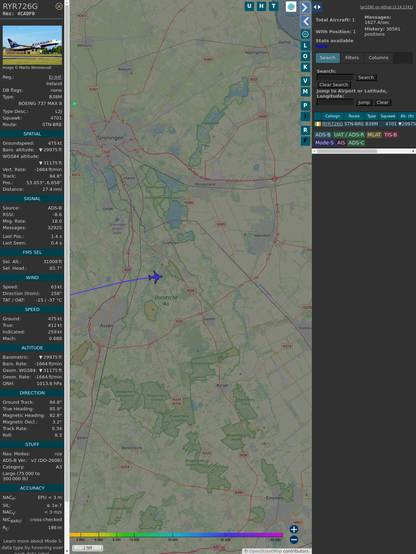Viewport: 416px width, 554px height.
Task: Sort table by Type column header
Action: [x=371, y=116]
